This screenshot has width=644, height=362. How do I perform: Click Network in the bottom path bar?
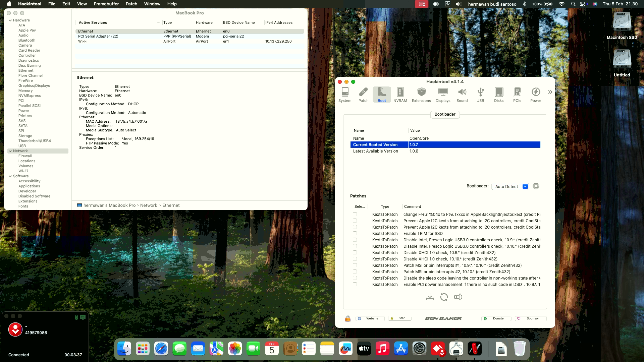pos(149,205)
